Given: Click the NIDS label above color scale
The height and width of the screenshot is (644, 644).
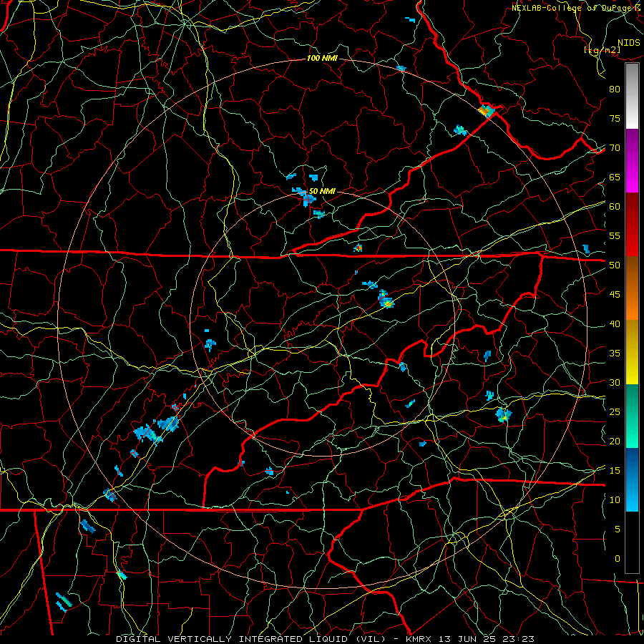Looking at the screenshot, I should [x=628, y=43].
